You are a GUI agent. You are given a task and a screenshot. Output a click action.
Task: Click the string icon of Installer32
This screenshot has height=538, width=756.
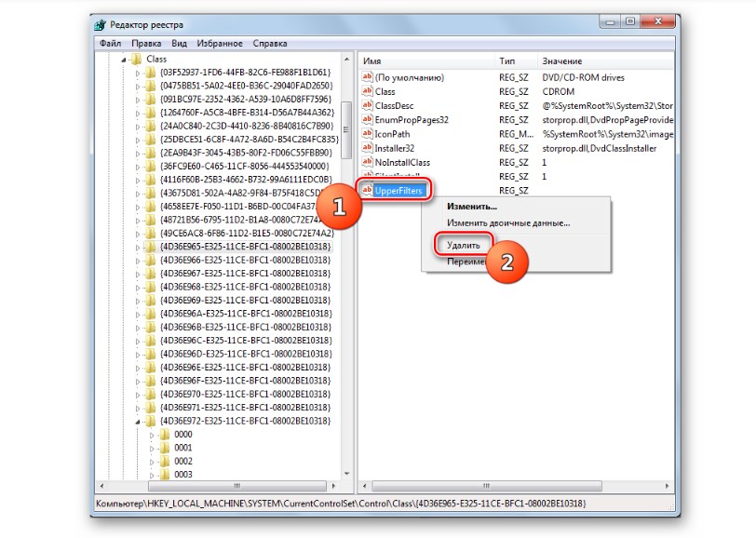pos(368,147)
